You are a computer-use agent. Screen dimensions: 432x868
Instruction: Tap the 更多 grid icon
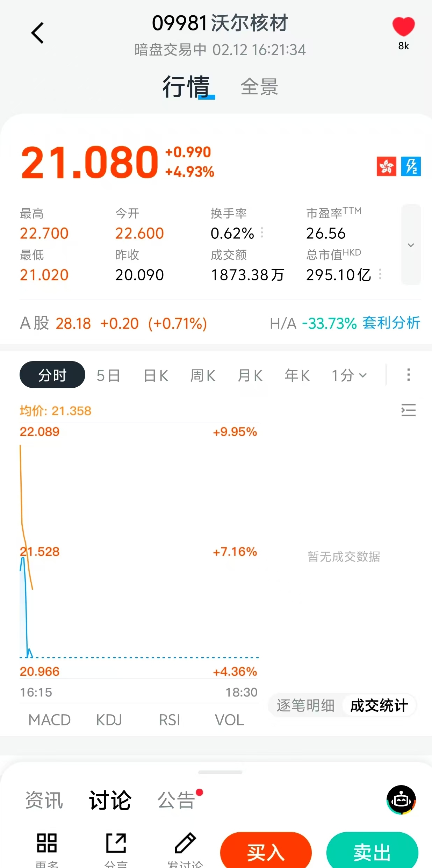point(47,843)
